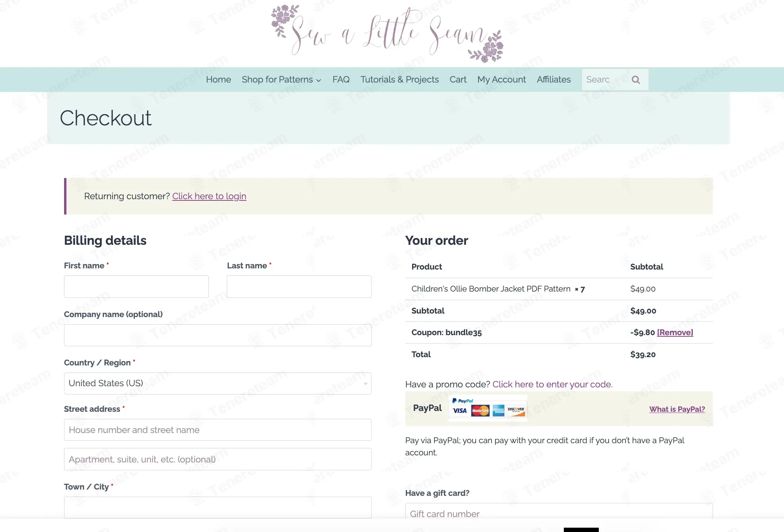Click the Billing details heading
This screenshot has width=784, height=532.
pyautogui.click(x=105, y=240)
